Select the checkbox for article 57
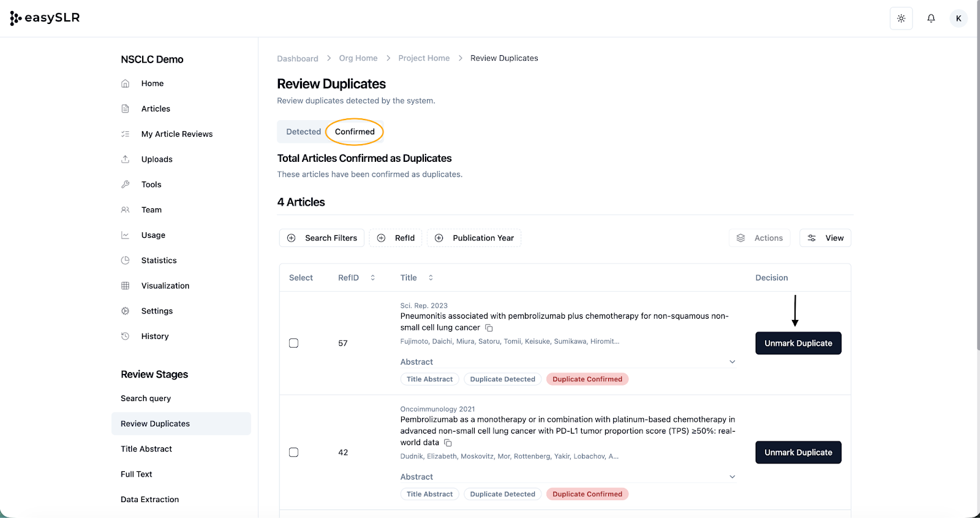This screenshot has width=980, height=518. click(x=294, y=343)
